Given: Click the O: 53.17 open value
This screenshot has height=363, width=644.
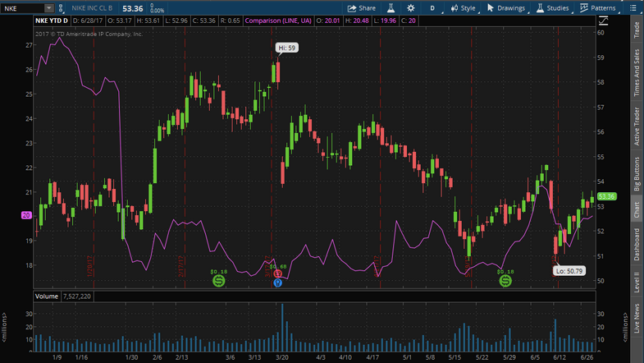Looking at the screenshot, I should tap(120, 21).
